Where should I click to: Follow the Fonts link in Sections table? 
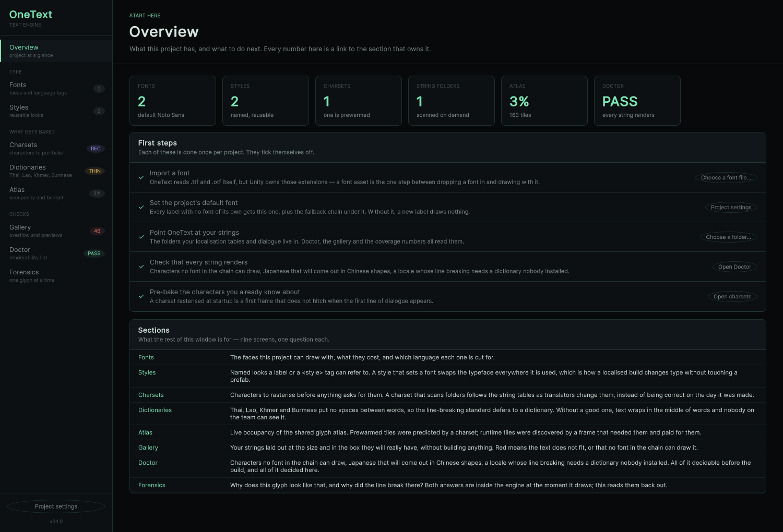(x=146, y=358)
